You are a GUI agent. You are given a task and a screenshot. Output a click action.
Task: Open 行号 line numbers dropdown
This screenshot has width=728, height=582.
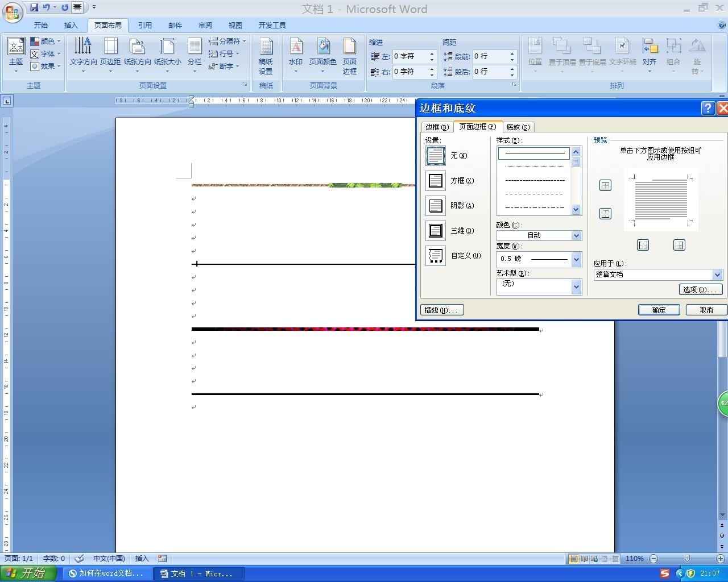tap(224, 54)
